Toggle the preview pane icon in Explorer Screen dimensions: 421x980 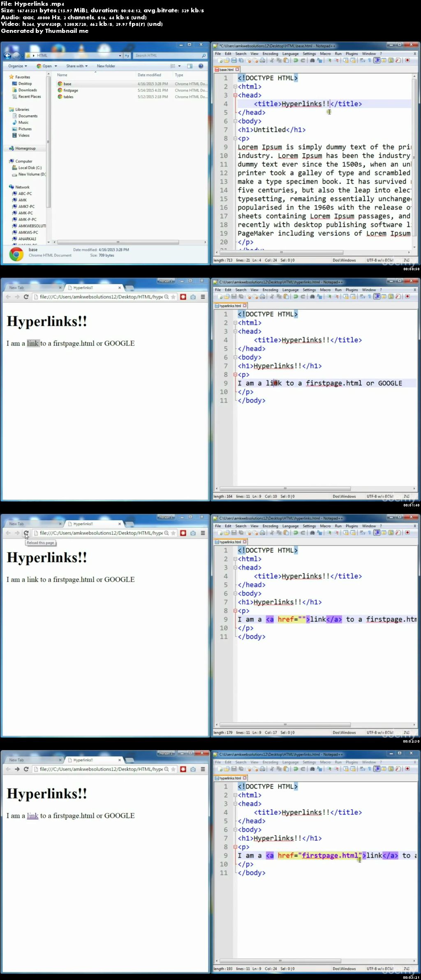[x=190, y=66]
